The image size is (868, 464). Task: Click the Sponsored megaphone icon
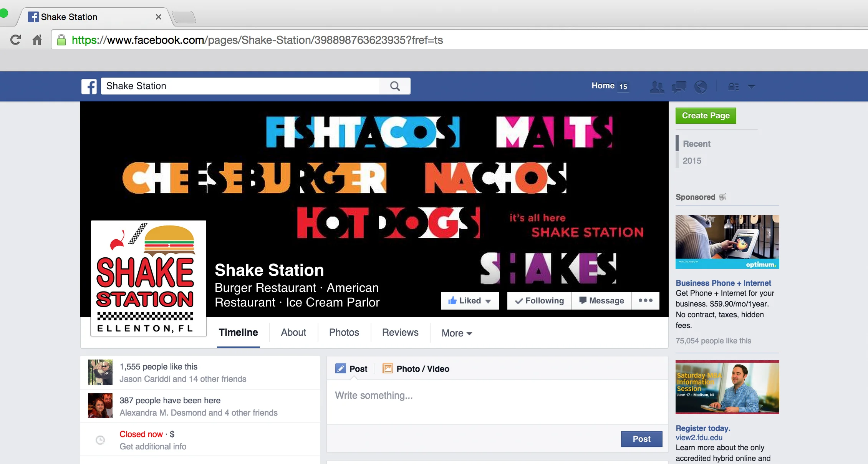pos(722,197)
